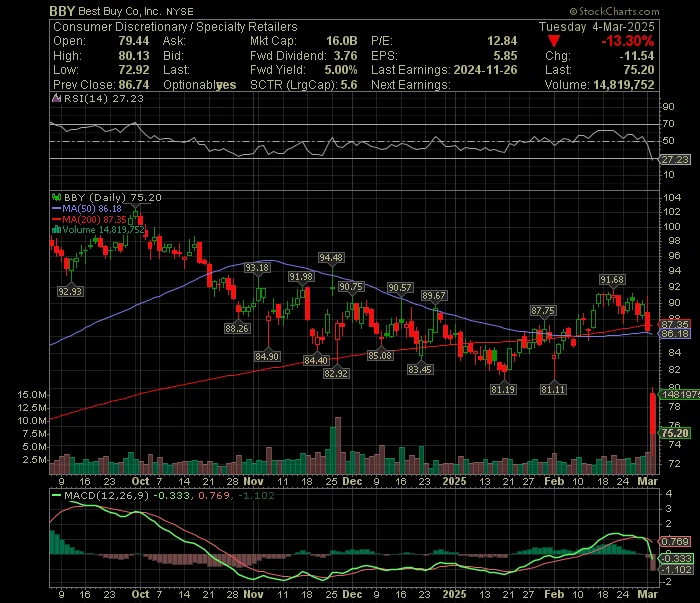Viewport: 700px width, 603px height.
Task: Click the Optionable yes field
Action: pos(200,85)
